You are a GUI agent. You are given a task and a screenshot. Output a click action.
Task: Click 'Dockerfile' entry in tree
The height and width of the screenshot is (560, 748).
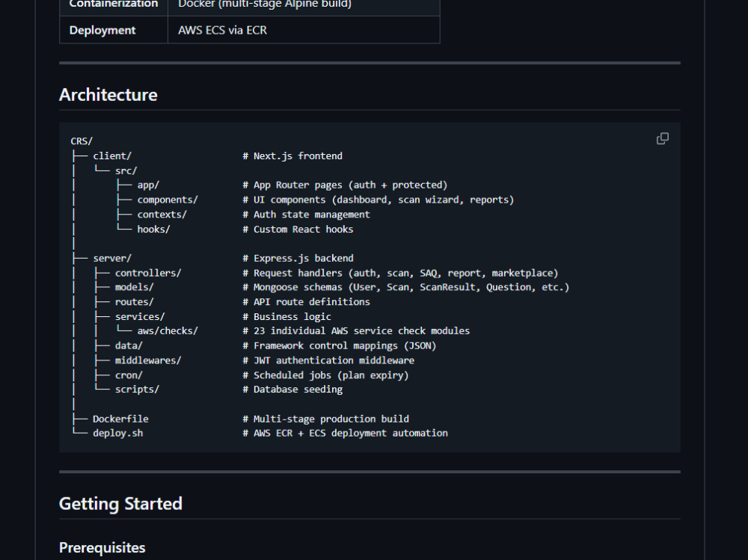(x=120, y=419)
